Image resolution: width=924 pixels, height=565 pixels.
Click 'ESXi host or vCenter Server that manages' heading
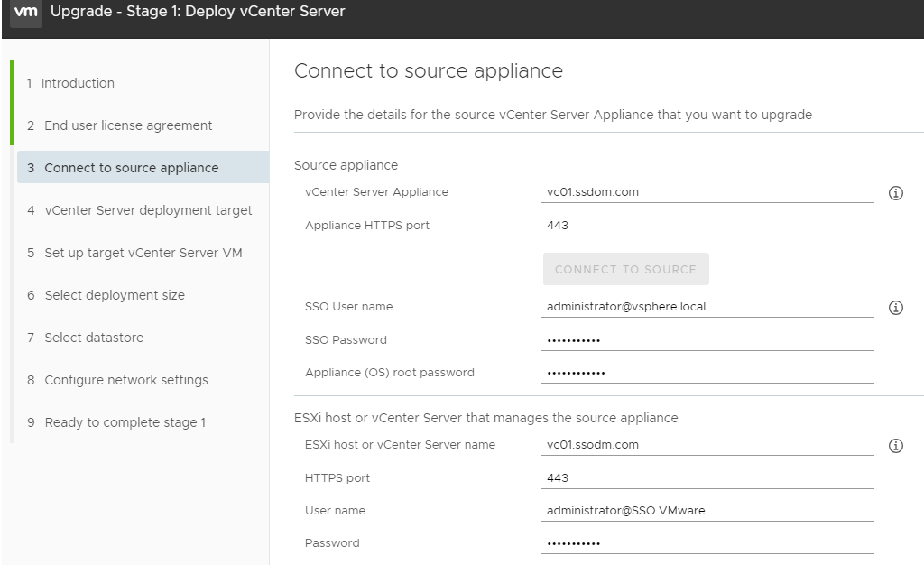coord(486,418)
